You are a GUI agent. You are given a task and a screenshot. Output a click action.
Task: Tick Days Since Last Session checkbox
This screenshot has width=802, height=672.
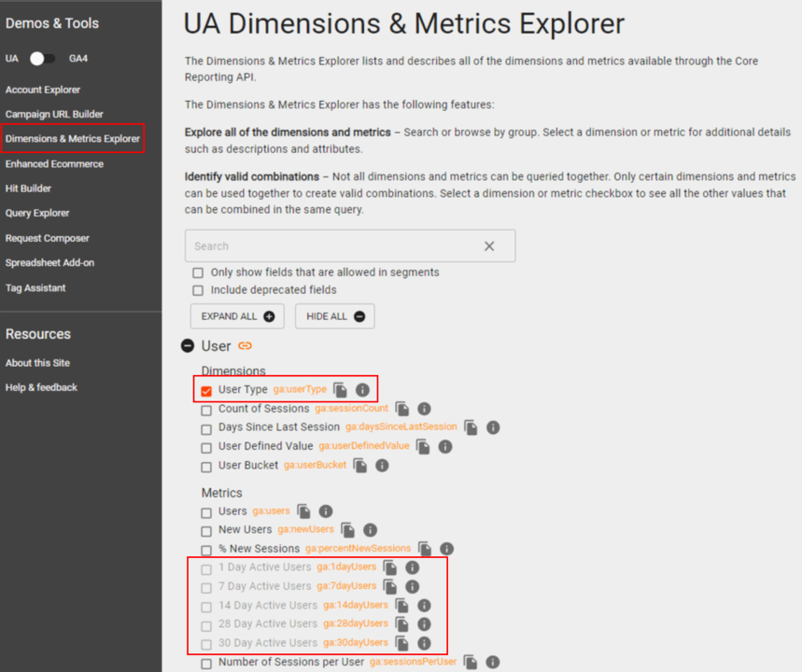(206, 429)
